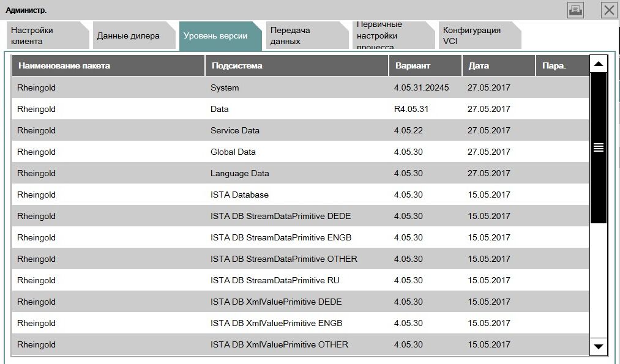Switch to the Данные дилера tab
The height and width of the screenshot is (364, 620).
tap(134, 35)
